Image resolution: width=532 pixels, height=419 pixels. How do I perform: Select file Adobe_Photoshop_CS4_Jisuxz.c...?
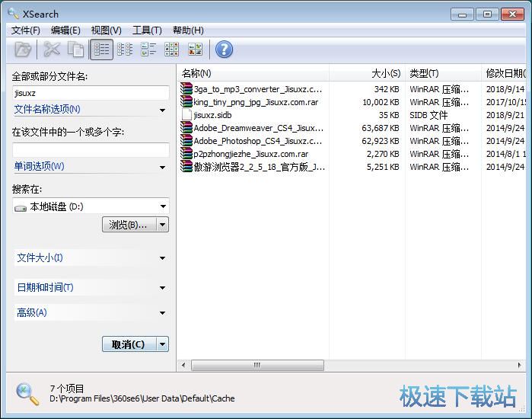[x=258, y=141]
